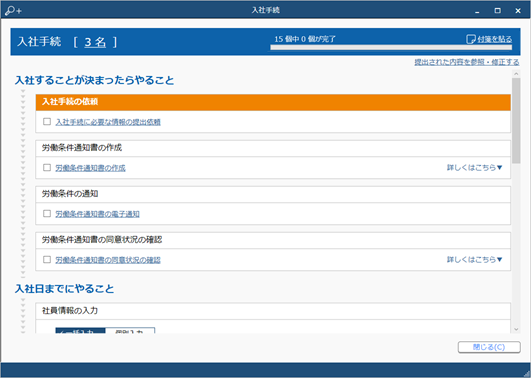This screenshot has width=531, height=378.
Task: Tick the 労働条件通知書の作成 checkbox
Action: point(47,168)
